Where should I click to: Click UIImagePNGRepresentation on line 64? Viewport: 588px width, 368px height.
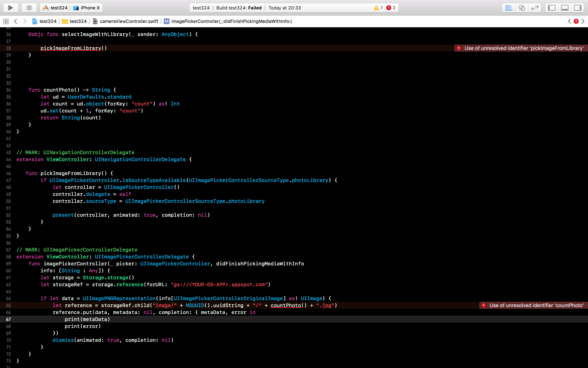point(119,299)
